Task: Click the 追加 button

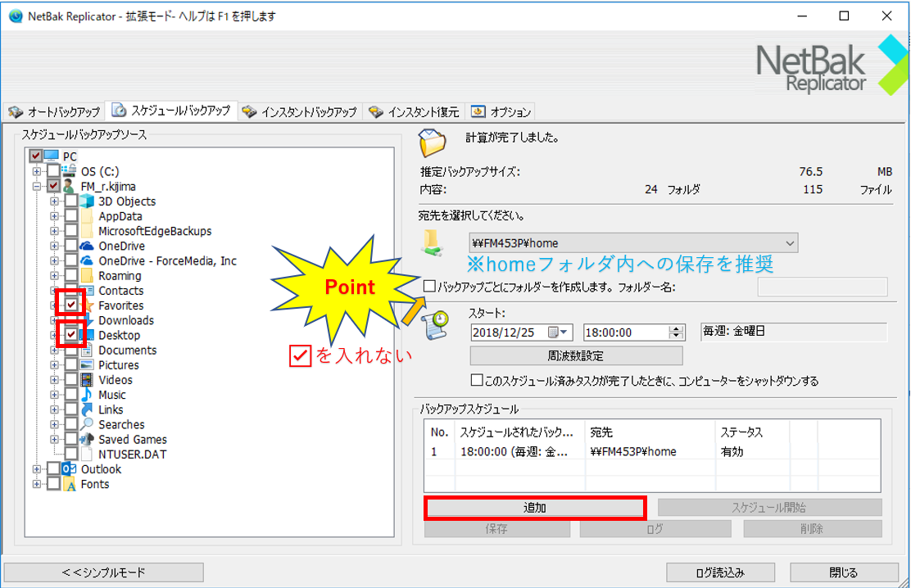Action: (535, 508)
